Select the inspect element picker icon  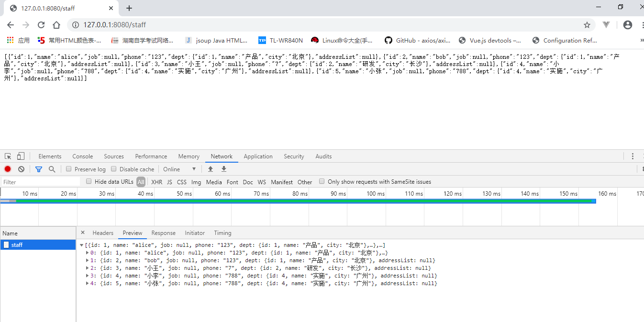(x=8, y=156)
